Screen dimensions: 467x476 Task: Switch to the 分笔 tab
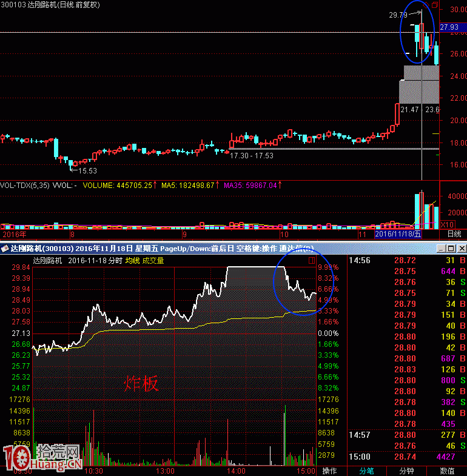(x=366, y=471)
